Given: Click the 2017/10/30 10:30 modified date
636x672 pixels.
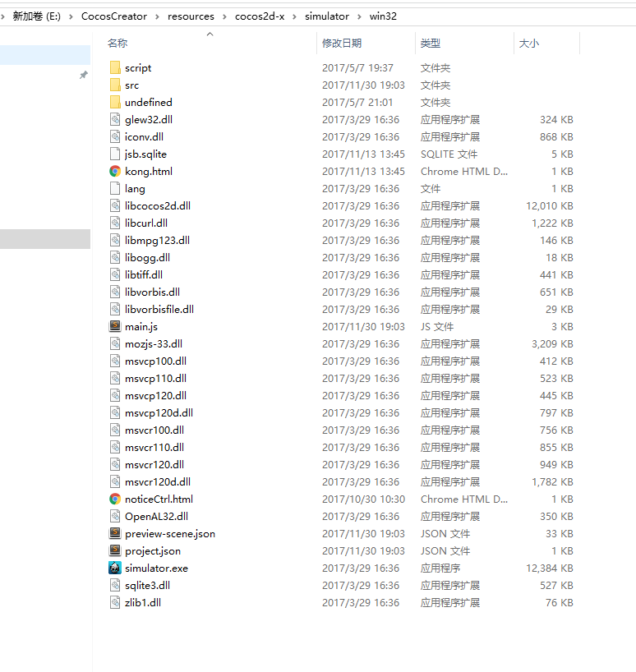Looking at the screenshot, I should [363, 499].
